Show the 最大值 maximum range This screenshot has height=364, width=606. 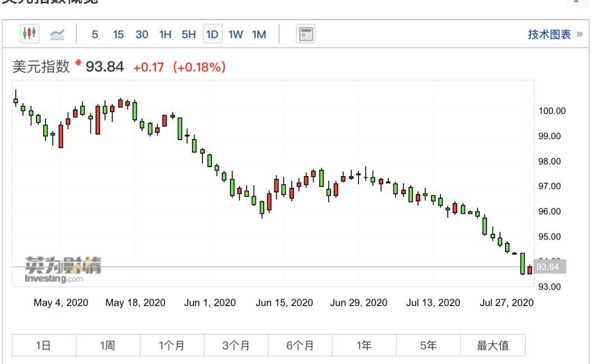[x=492, y=345]
